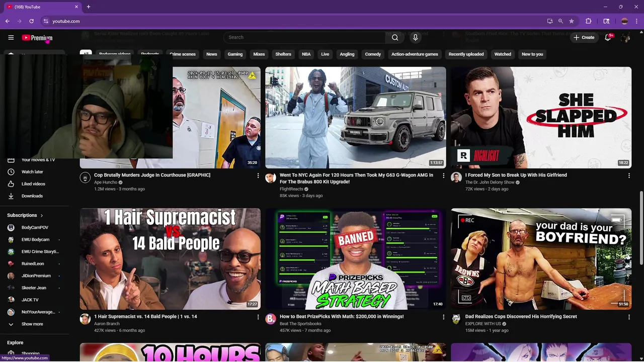Start voice search with microphone icon
This screenshot has width=644, height=362.
click(415, 37)
